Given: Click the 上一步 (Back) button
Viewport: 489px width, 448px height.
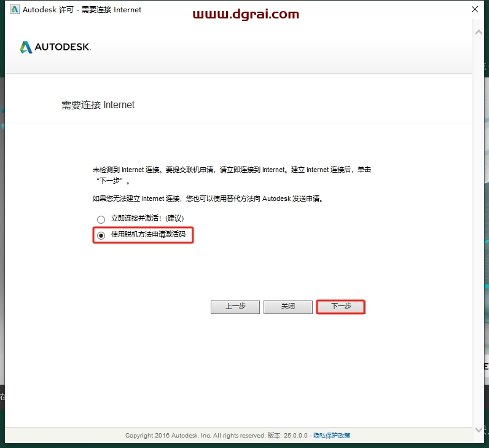Looking at the screenshot, I should 235,307.
